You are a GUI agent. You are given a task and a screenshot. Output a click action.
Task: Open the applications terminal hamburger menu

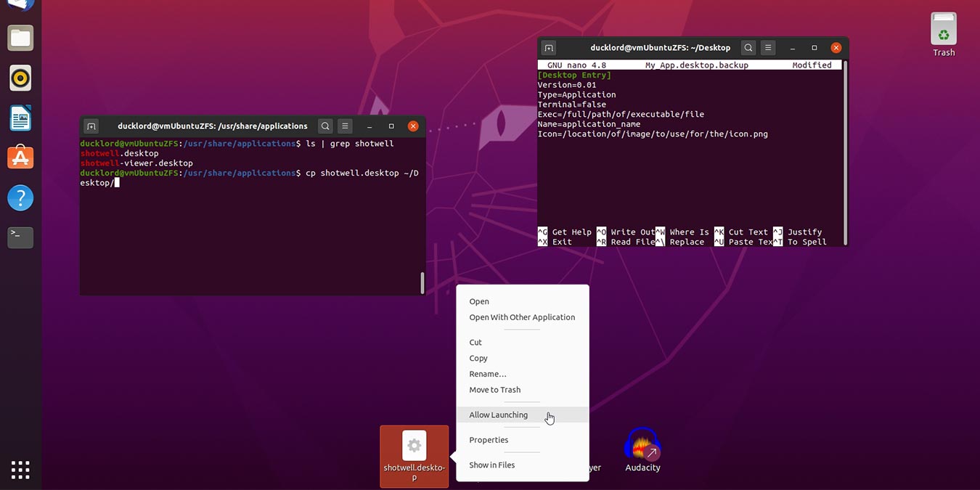(x=344, y=125)
